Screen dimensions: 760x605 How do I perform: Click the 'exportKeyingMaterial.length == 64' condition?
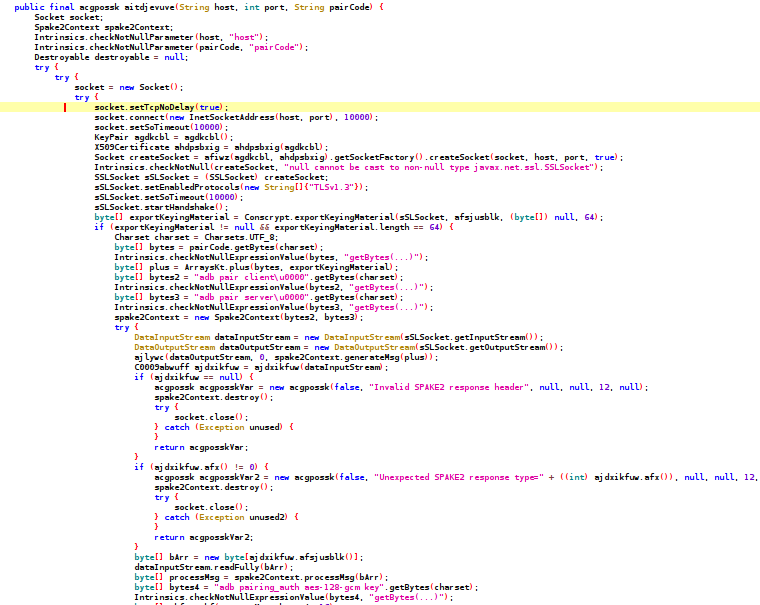(x=358, y=227)
